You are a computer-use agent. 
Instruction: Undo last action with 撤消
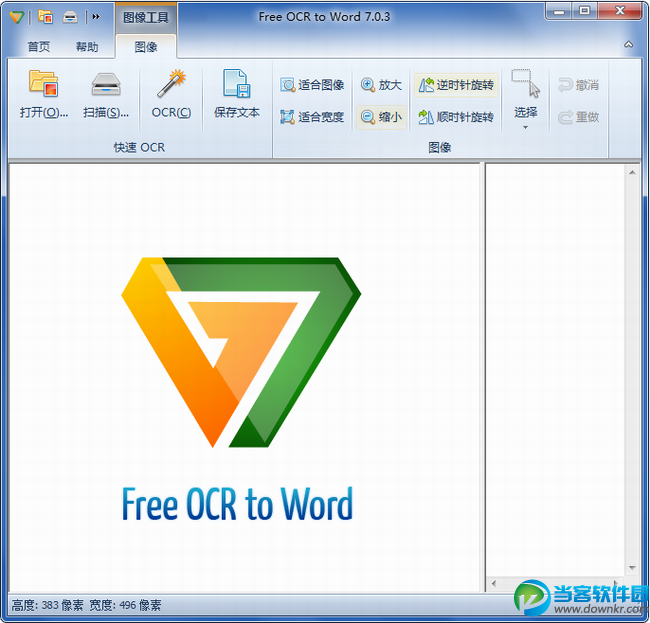[579, 85]
